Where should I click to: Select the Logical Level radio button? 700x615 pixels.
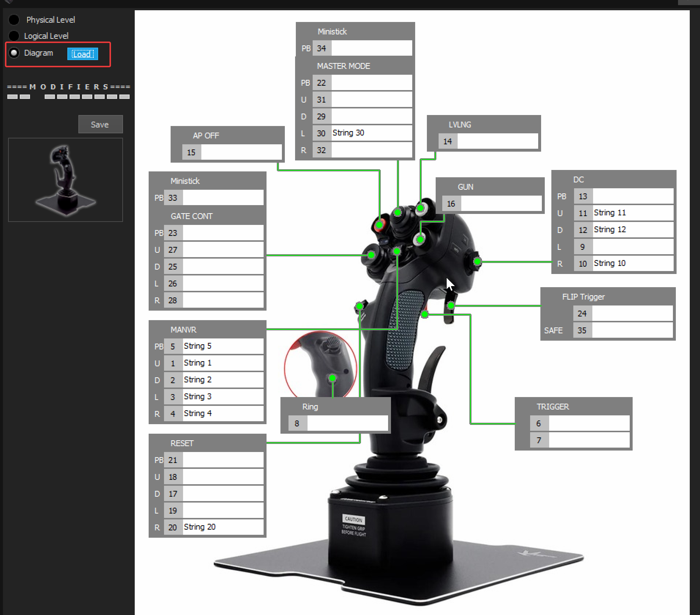click(x=14, y=36)
